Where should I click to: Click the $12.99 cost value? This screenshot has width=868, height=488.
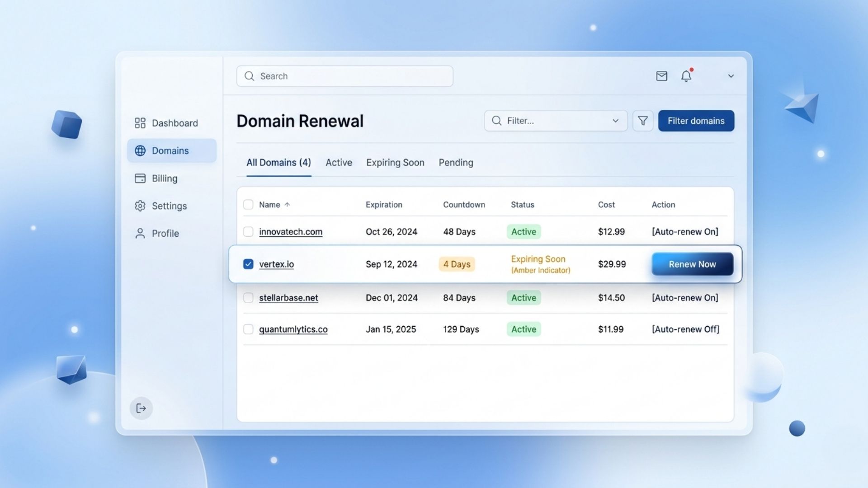(611, 232)
